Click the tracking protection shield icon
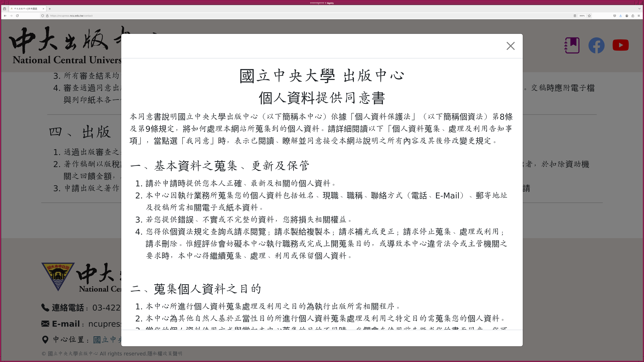The height and width of the screenshot is (362, 644). (x=43, y=16)
